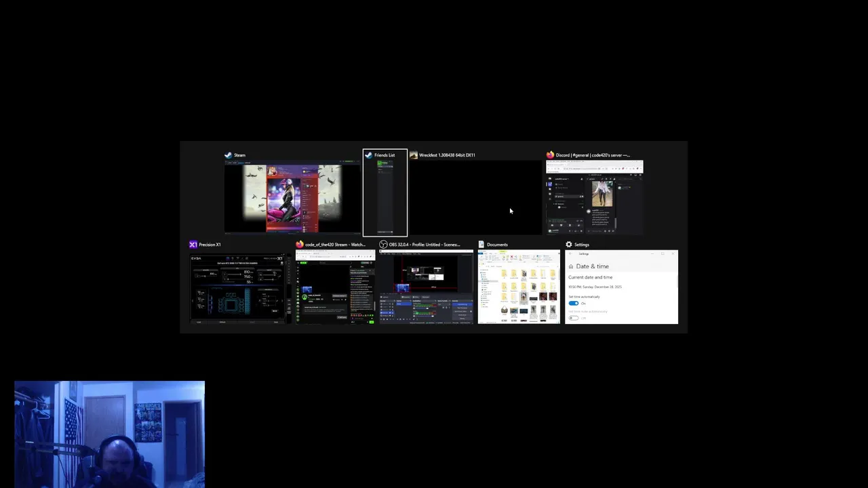Click the "Precision X1" title text
Image resolution: width=868 pixels, height=488 pixels.
210,245
